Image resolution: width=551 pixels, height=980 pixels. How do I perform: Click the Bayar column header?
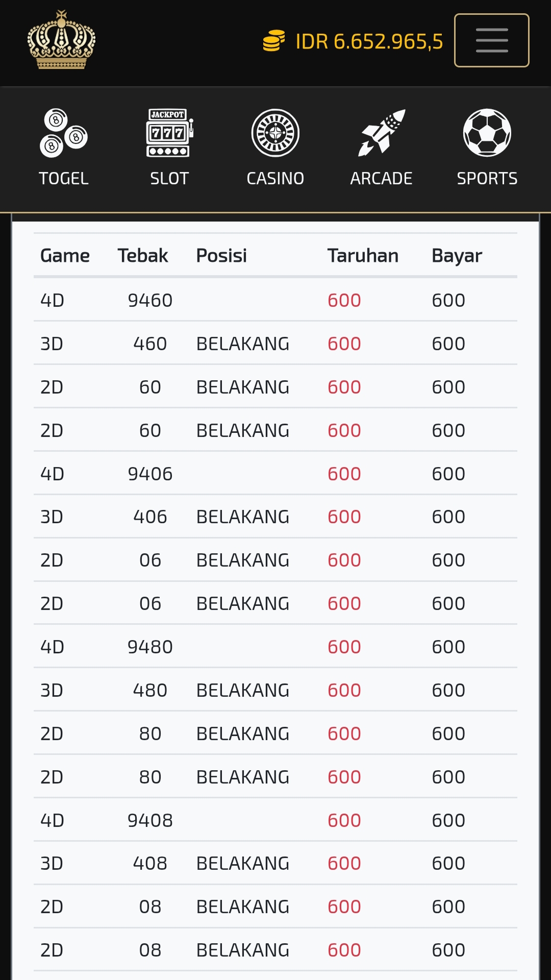[457, 255]
